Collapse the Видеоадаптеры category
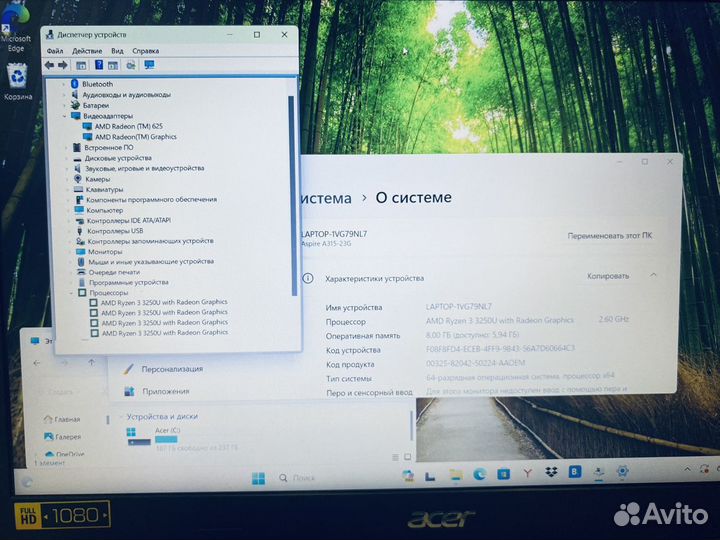 coord(64,116)
